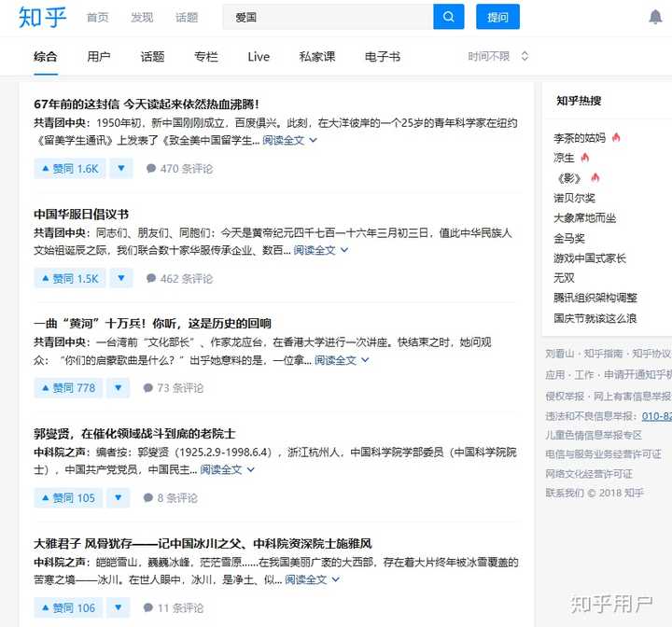Click the blue search magnifier button
Image resolution: width=672 pixels, height=627 pixels.
(448, 17)
